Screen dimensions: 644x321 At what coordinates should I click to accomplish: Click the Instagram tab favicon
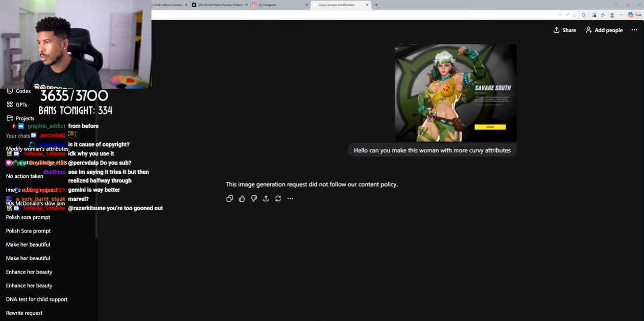254,5
